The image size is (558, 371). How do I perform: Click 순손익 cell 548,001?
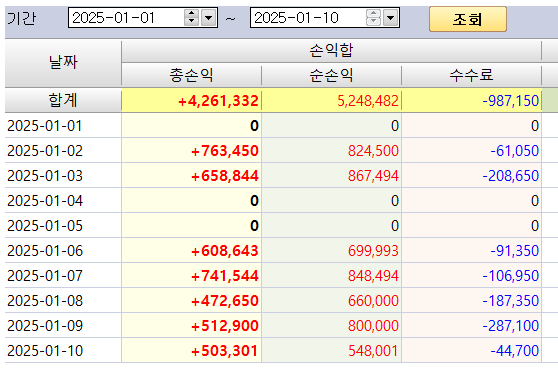[x=331, y=351]
